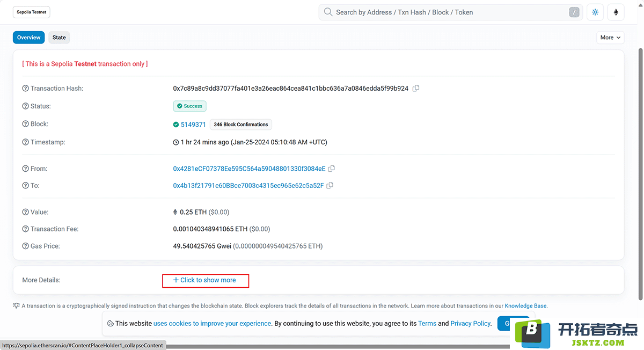The image size is (644, 350).
Task: Click the clock icon in Timestamp row
Action: coord(176,143)
